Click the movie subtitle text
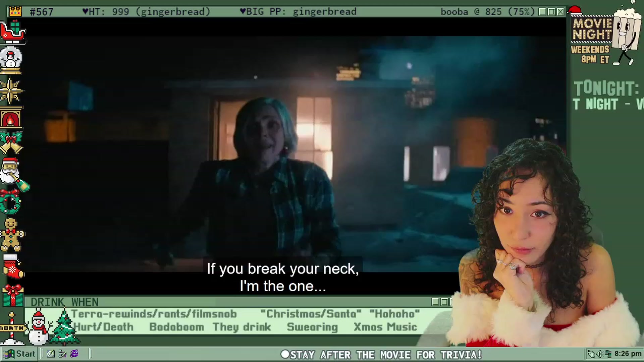This screenshot has width=644, height=362. click(x=283, y=277)
